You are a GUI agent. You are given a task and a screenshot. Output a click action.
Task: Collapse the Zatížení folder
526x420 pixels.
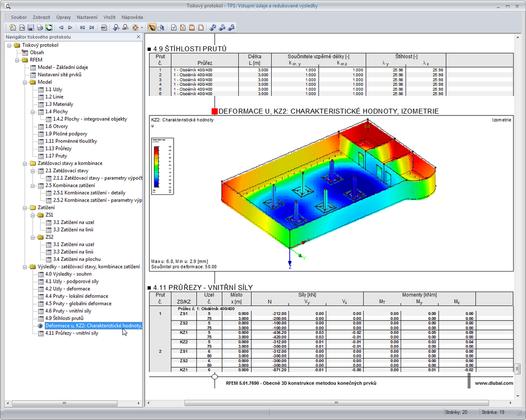tap(25, 207)
